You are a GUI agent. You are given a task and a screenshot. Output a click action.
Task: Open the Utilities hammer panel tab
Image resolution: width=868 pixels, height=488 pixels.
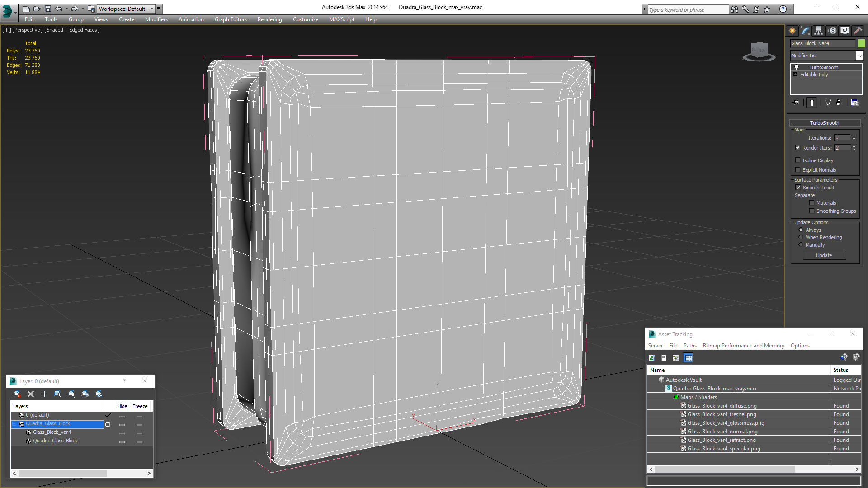coord(858,31)
